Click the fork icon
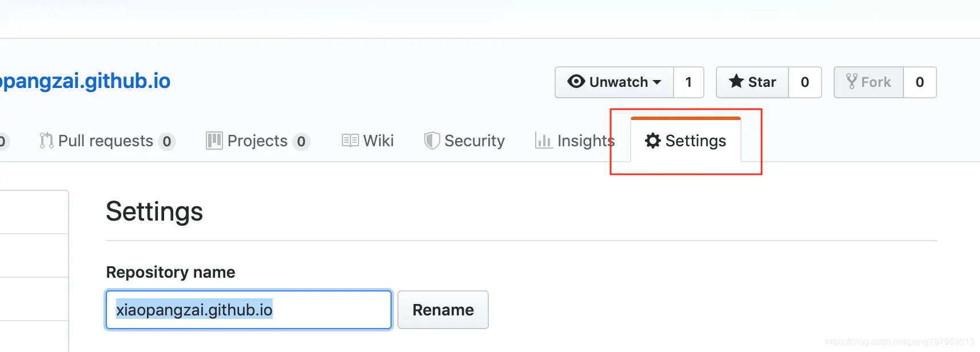The height and width of the screenshot is (352, 980). click(851, 82)
